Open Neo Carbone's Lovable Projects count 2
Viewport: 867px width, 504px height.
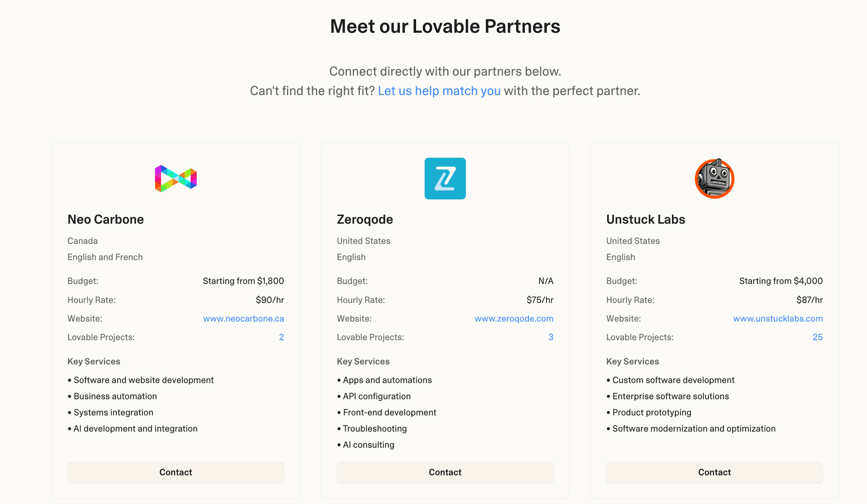pos(281,337)
